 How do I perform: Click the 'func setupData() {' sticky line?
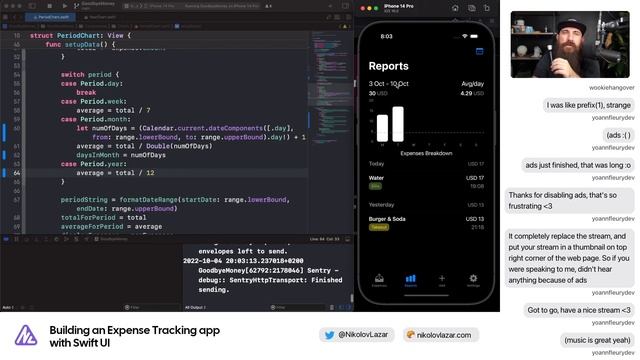(x=80, y=44)
